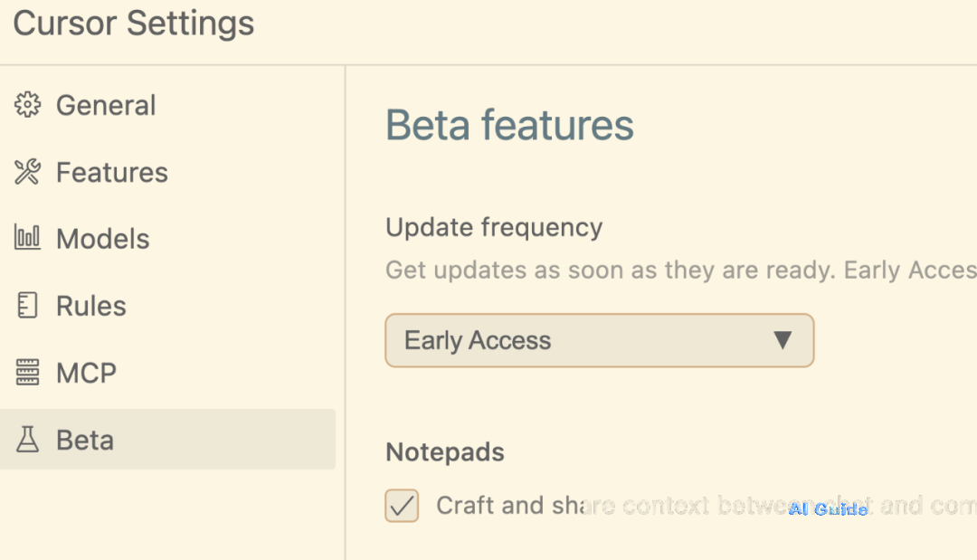Click the General gear icon
The image size is (977, 560).
click(28, 105)
